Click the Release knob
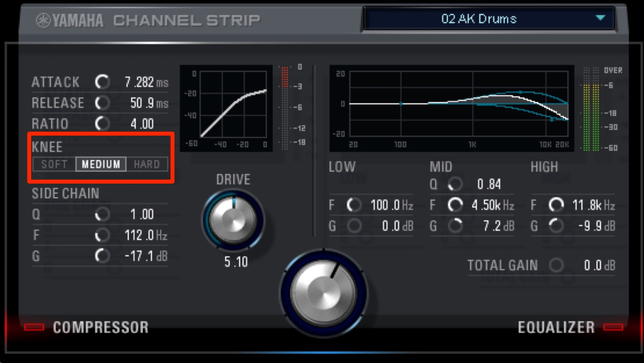This screenshot has width=644, height=363. (x=102, y=103)
